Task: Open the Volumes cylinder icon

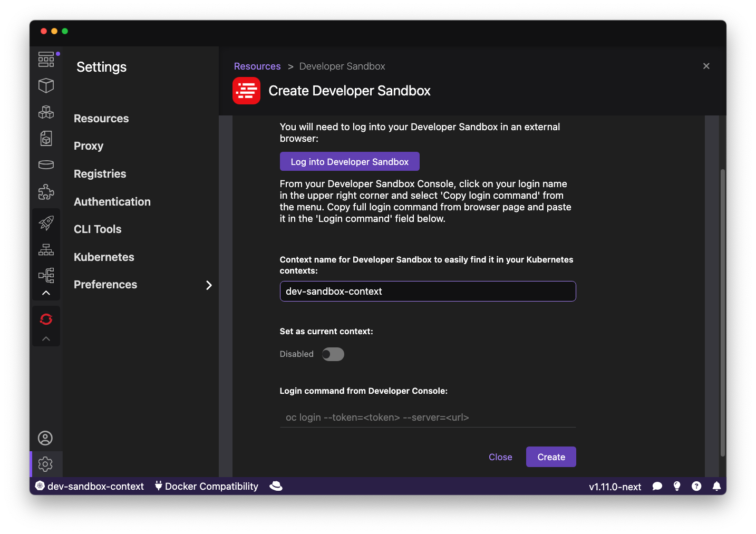Action: [x=46, y=164]
